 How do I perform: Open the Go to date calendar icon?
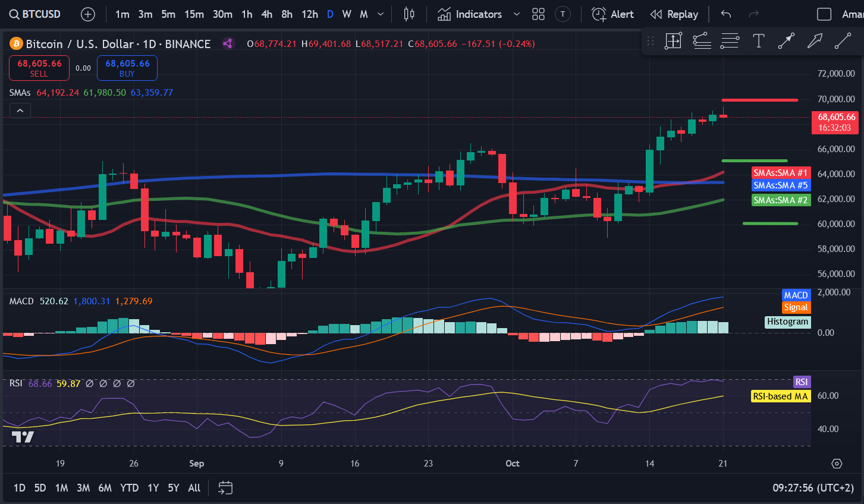point(225,488)
